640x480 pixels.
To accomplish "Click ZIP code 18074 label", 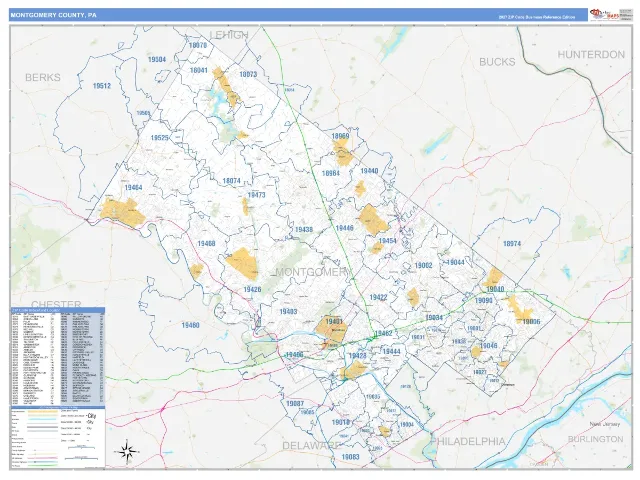I will (232, 180).
